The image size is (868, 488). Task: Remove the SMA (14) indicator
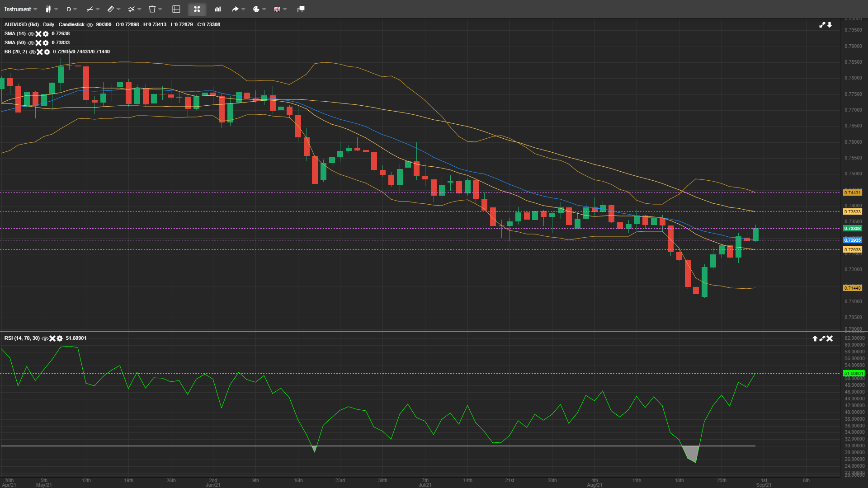(38, 34)
